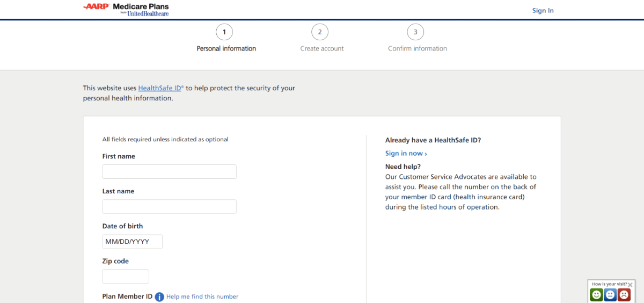Click the First name label
The image size is (644, 303).
coord(119,156)
